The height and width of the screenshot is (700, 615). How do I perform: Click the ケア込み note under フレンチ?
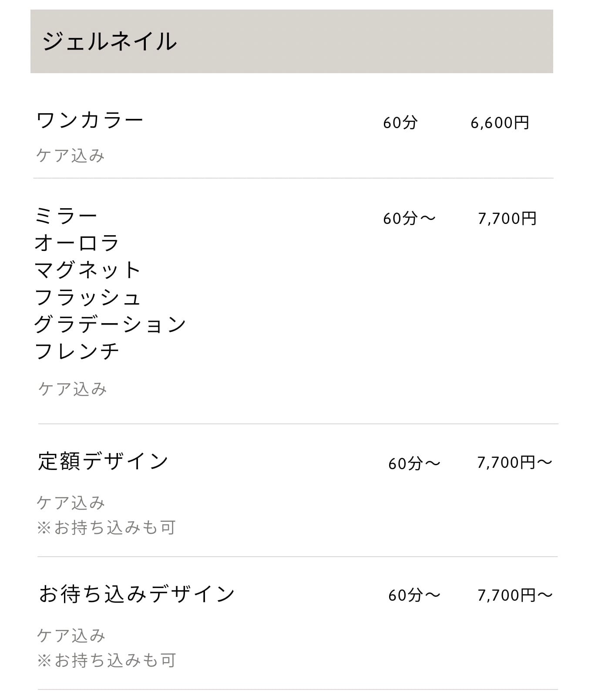click(x=73, y=389)
